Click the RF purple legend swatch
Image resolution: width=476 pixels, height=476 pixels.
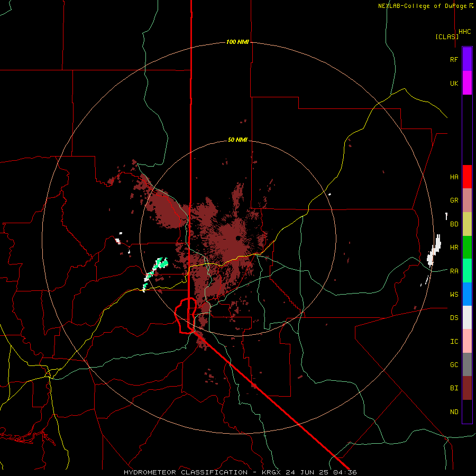click(x=467, y=59)
